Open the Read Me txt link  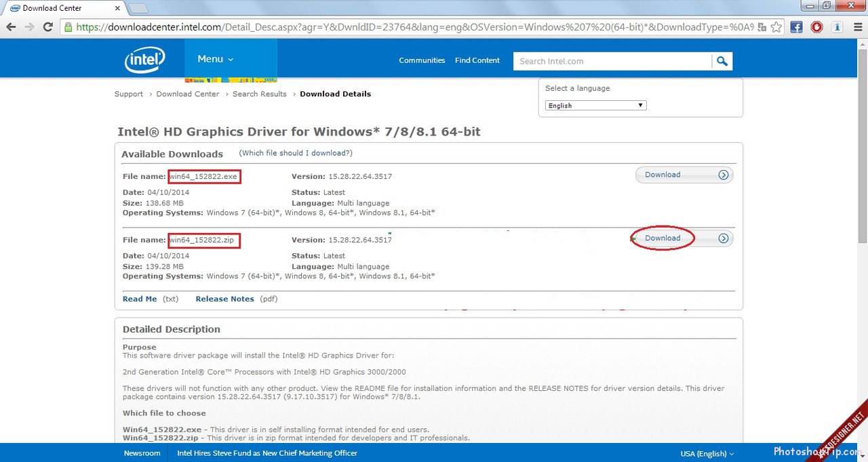(x=140, y=299)
